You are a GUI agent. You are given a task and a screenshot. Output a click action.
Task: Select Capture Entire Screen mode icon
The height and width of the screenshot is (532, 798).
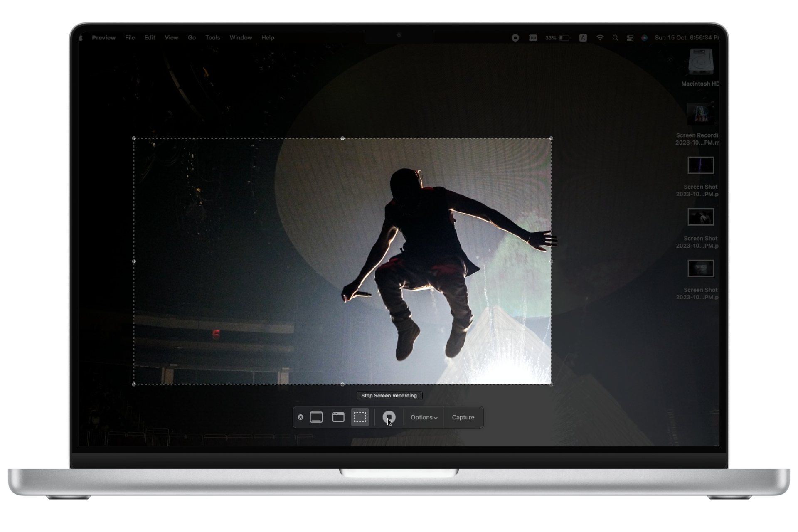coord(316,417)
